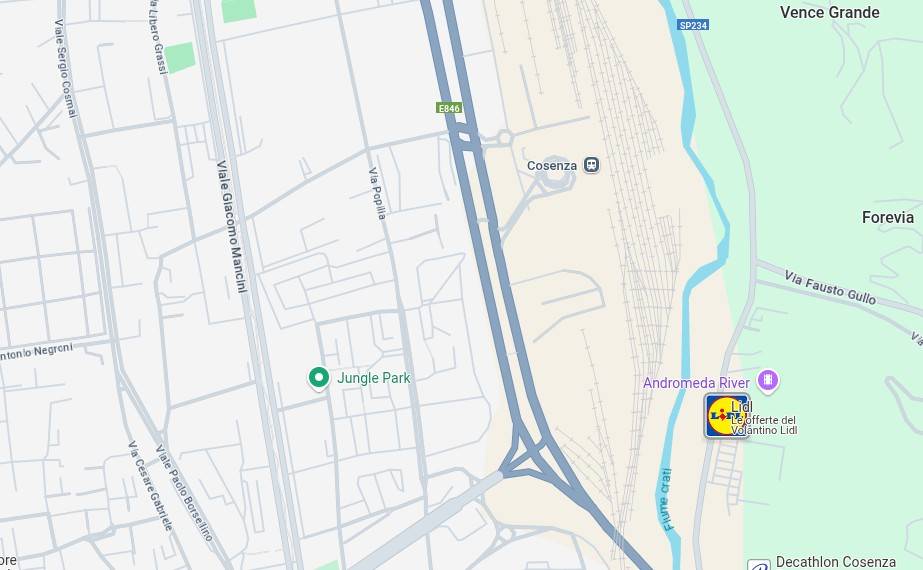Image resolution: width=923 pixels, height=570 pixels.
Task: Select the Via Fausto Gullo road label
Action: (x=830, y=287)
